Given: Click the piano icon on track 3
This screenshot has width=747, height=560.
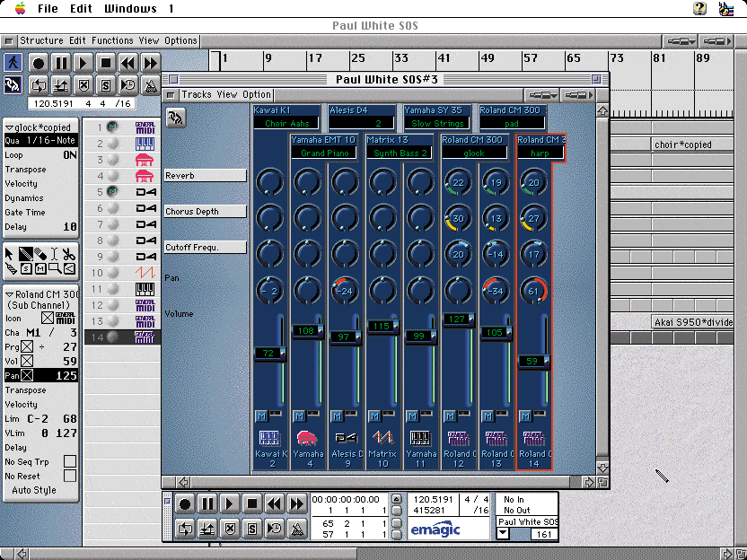Looking at the screenshot, I should click(x=145, y=160).
